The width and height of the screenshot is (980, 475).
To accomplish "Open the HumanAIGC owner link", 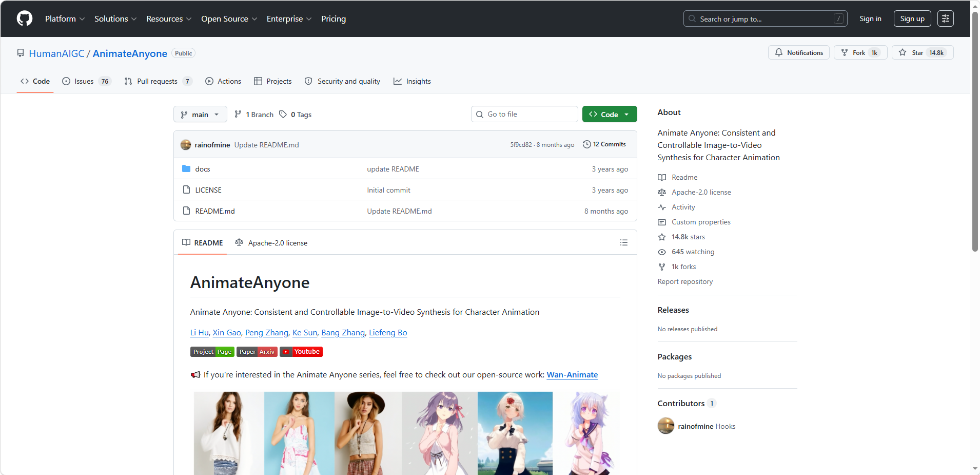I will (x=56, y=53).
